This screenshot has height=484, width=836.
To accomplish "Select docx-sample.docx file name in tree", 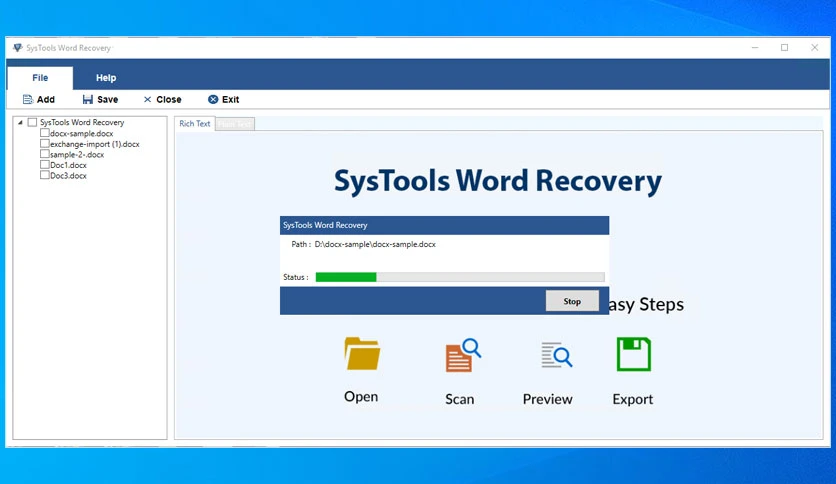I will (82, 133).
